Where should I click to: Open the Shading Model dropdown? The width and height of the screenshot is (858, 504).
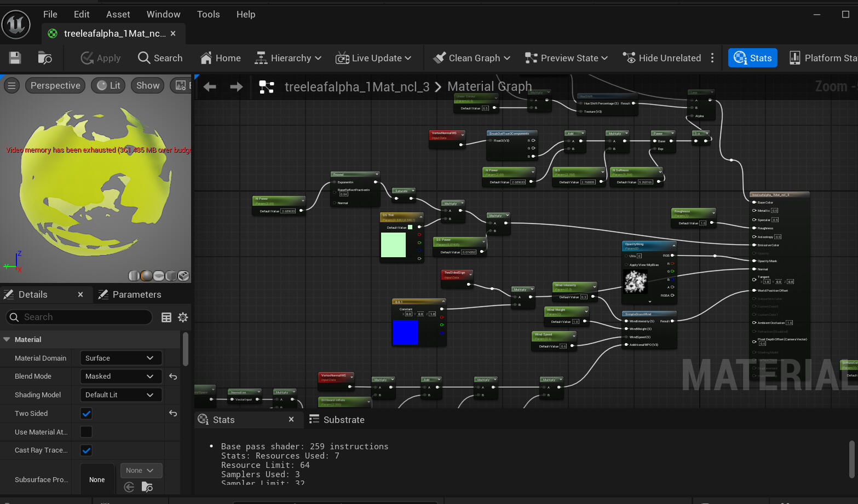point(120,395)
